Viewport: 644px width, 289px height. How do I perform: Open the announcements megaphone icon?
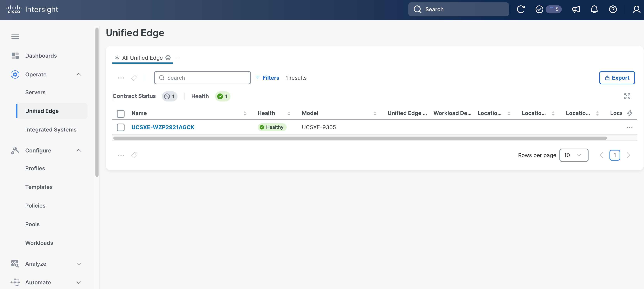point(576,10)
